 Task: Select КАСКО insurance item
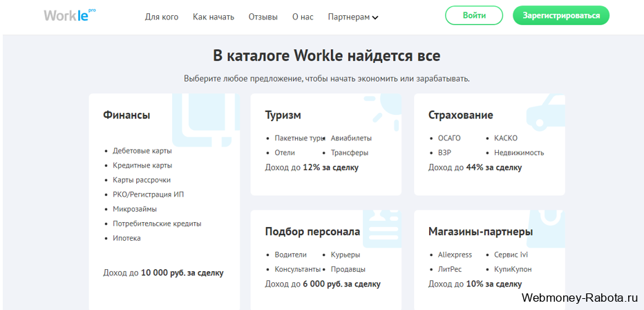click(506, 138)
